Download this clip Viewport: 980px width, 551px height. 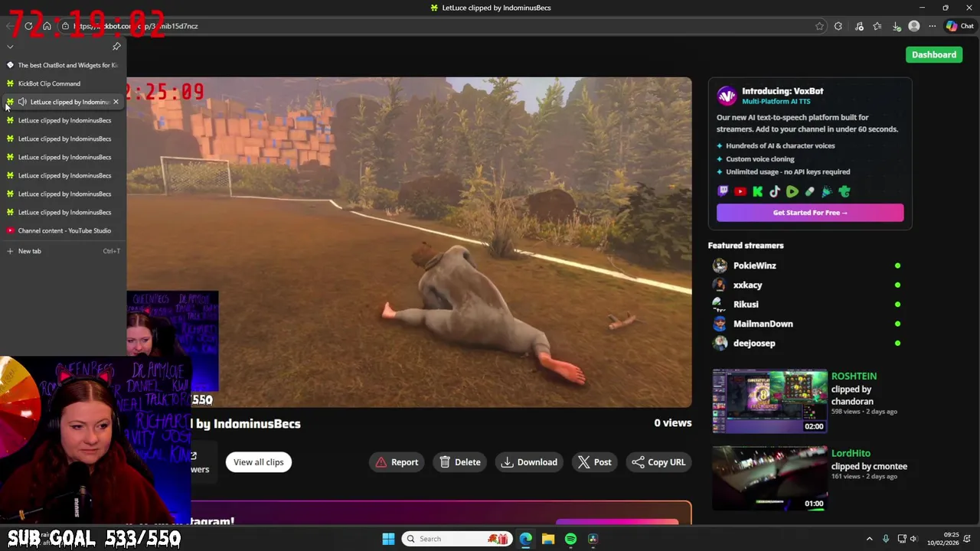(x=529, y=462)
